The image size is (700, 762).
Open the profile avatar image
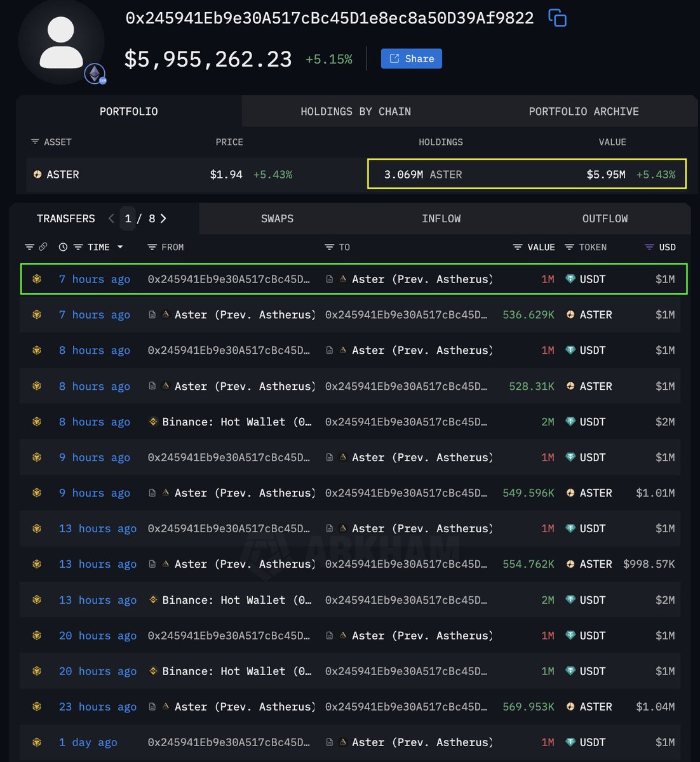(61, 42)
